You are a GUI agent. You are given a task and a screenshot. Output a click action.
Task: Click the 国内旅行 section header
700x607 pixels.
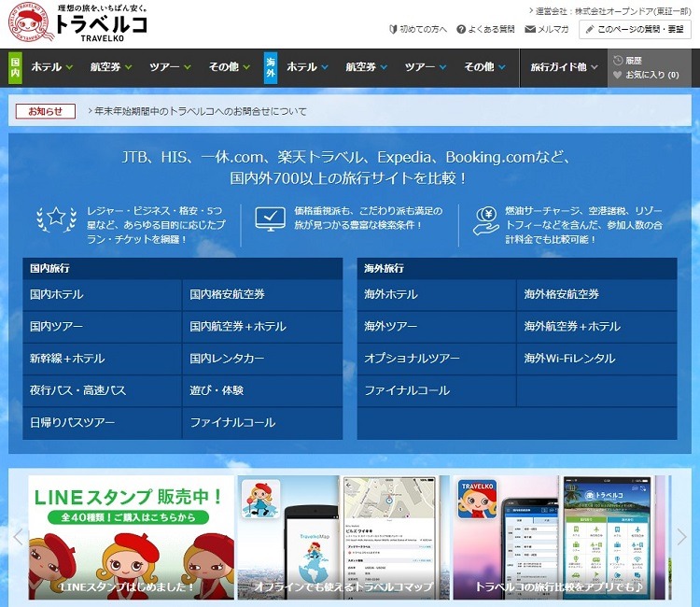[183, 268]
